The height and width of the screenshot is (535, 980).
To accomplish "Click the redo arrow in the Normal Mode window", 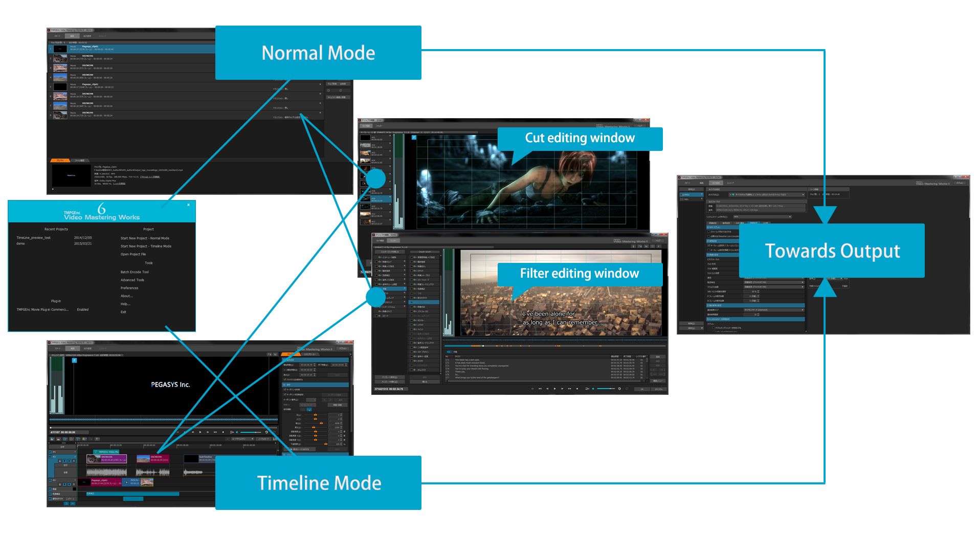I will click(x=341, y=91).
